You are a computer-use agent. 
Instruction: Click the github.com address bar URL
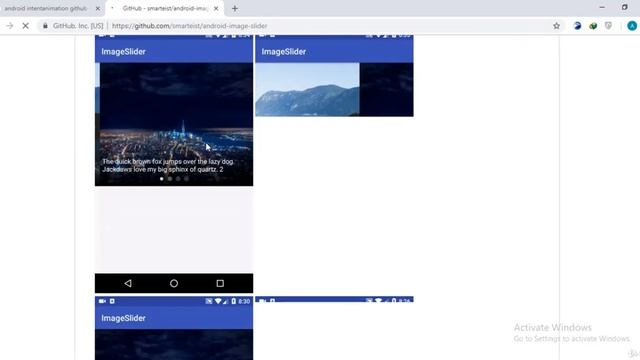point(189,26)
